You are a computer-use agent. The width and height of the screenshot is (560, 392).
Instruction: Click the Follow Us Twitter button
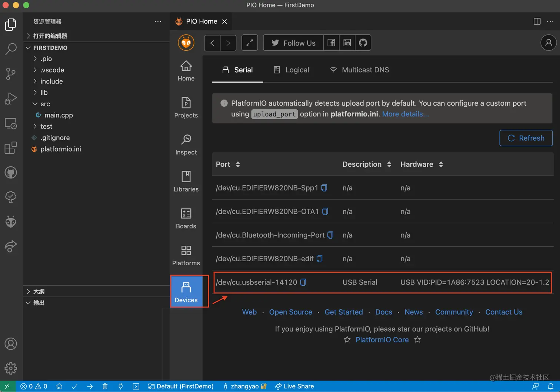pos(293,43)
